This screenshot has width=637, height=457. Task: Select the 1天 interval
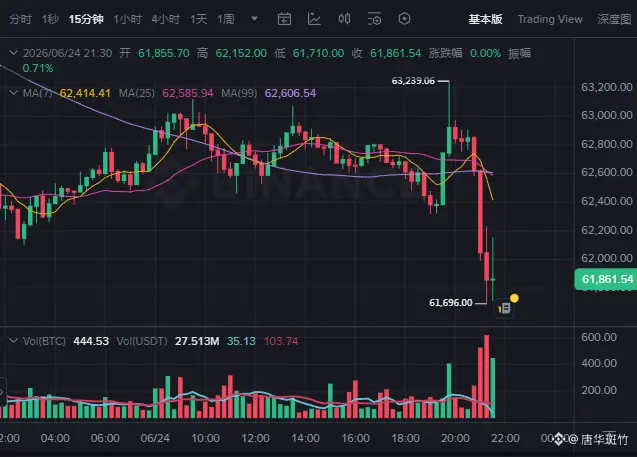[199, 19]
